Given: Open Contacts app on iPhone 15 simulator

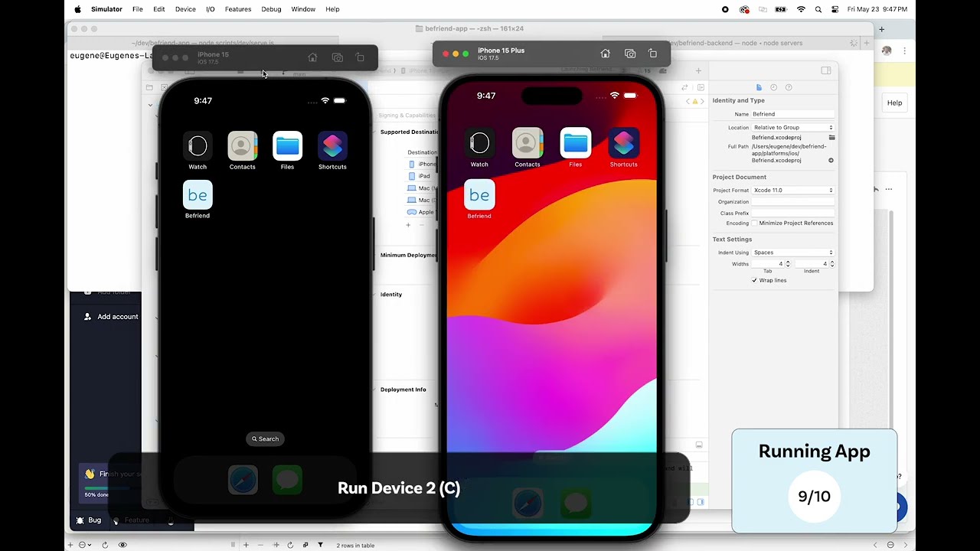Looking at the screenshot, I should [243, 146].
